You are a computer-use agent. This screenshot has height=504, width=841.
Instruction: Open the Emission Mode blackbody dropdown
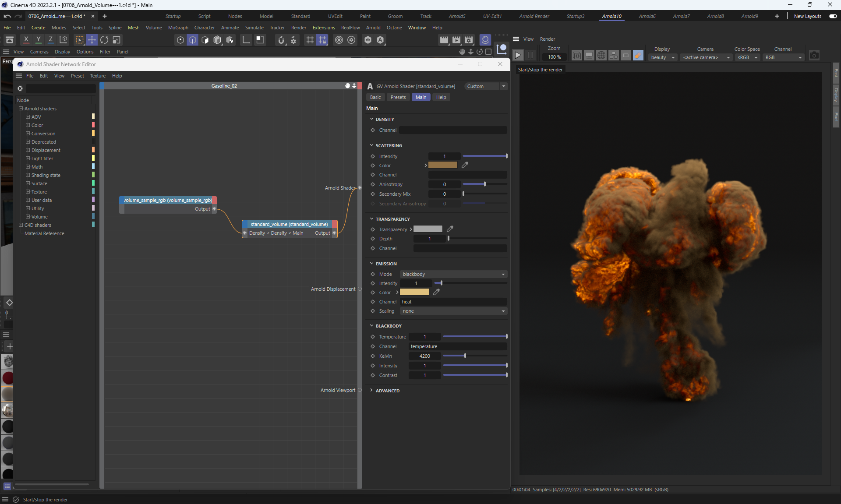point(453,274)
